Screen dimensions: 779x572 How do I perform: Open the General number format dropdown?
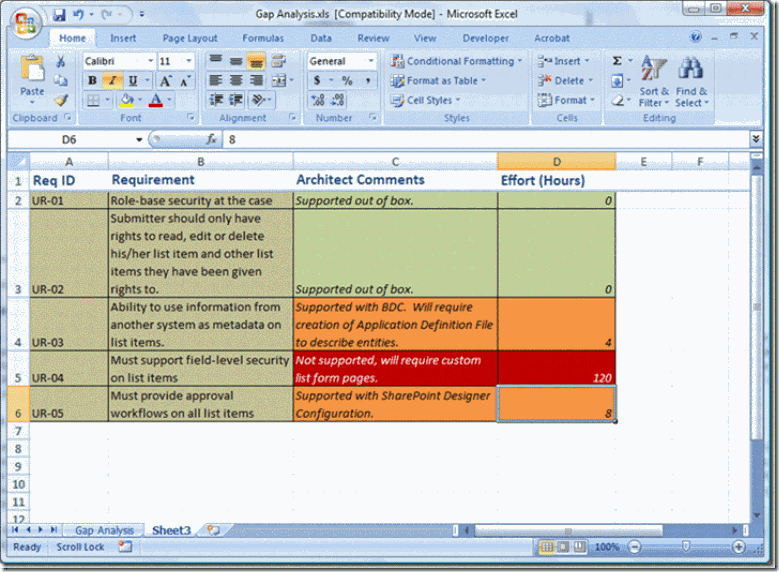click(x=371, y=61)
